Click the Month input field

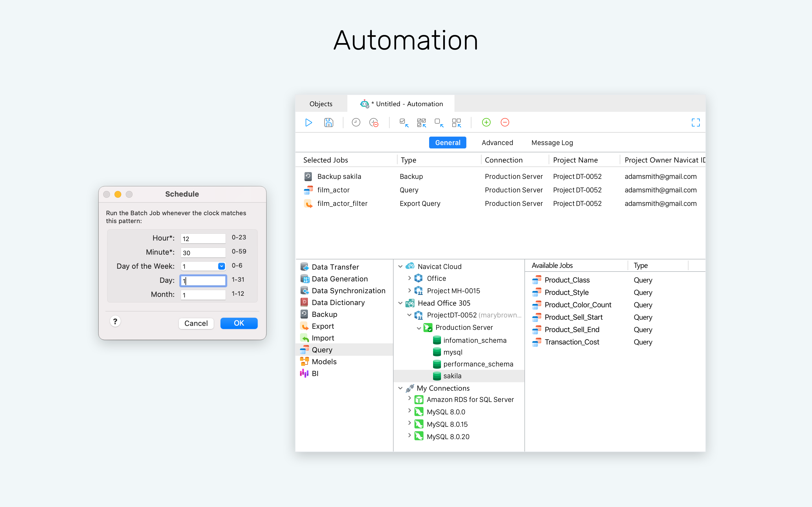coord(203,295)
